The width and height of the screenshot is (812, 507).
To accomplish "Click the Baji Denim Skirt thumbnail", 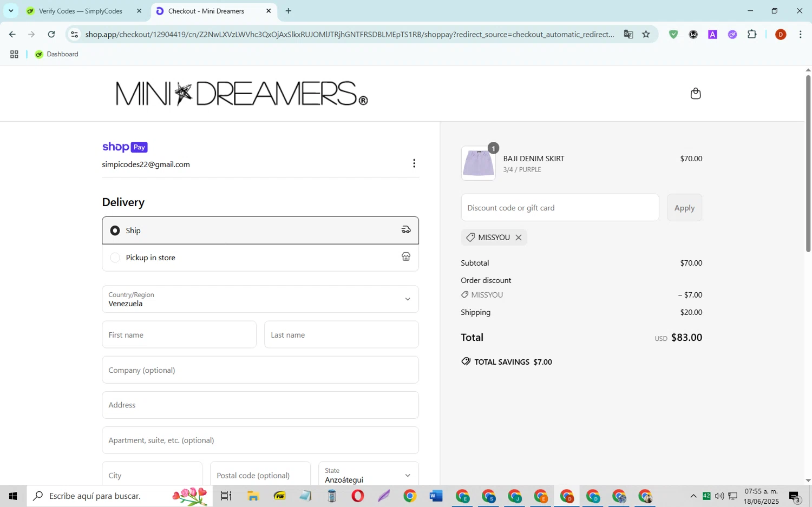I will [479, 163].
